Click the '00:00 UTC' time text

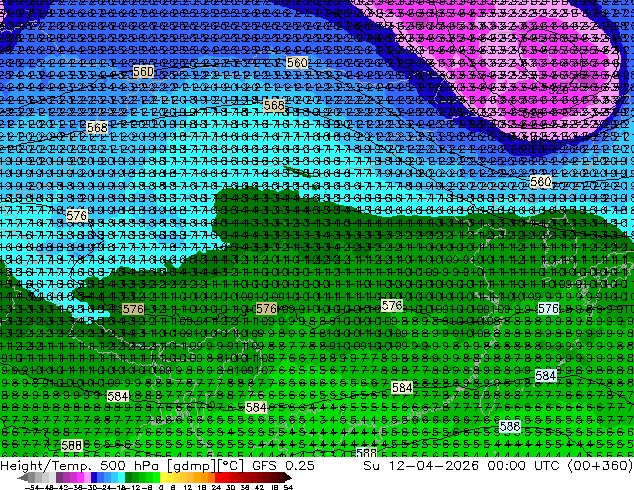click(x=523, y=465)
